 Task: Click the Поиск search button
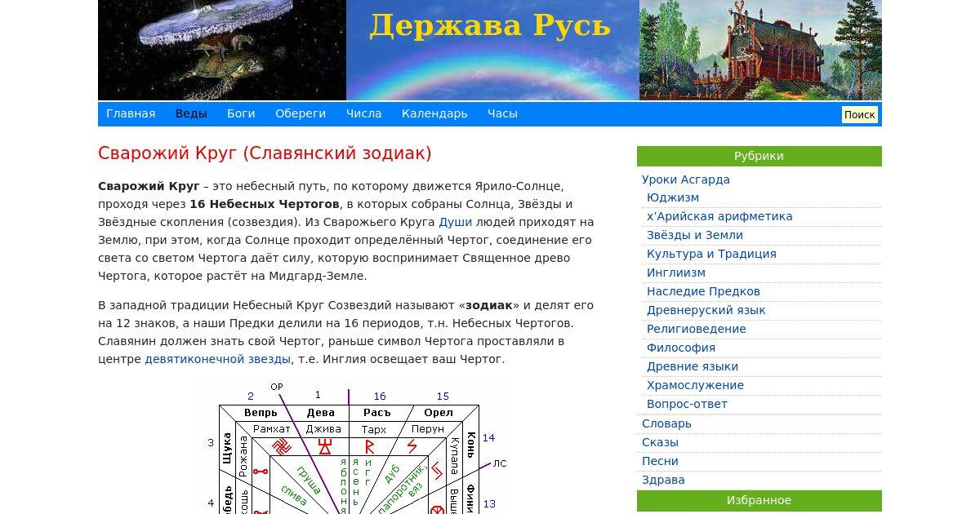(859, 115)
